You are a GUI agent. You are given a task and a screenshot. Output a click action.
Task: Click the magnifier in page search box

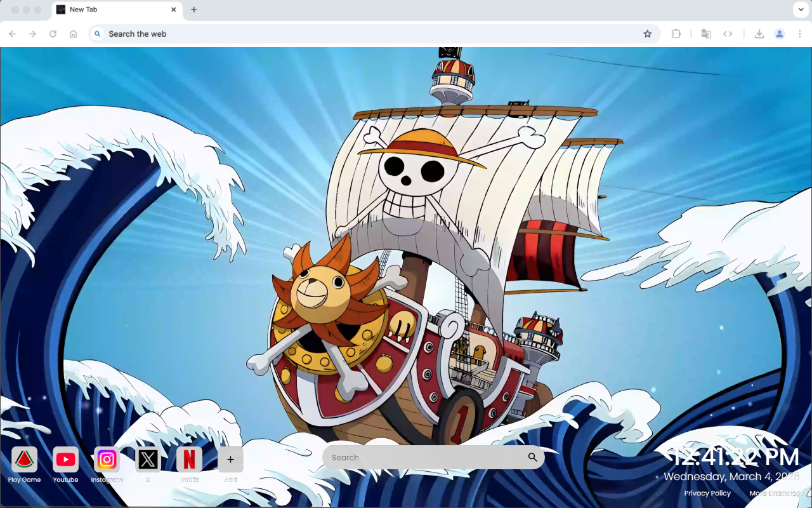(532, 457)
